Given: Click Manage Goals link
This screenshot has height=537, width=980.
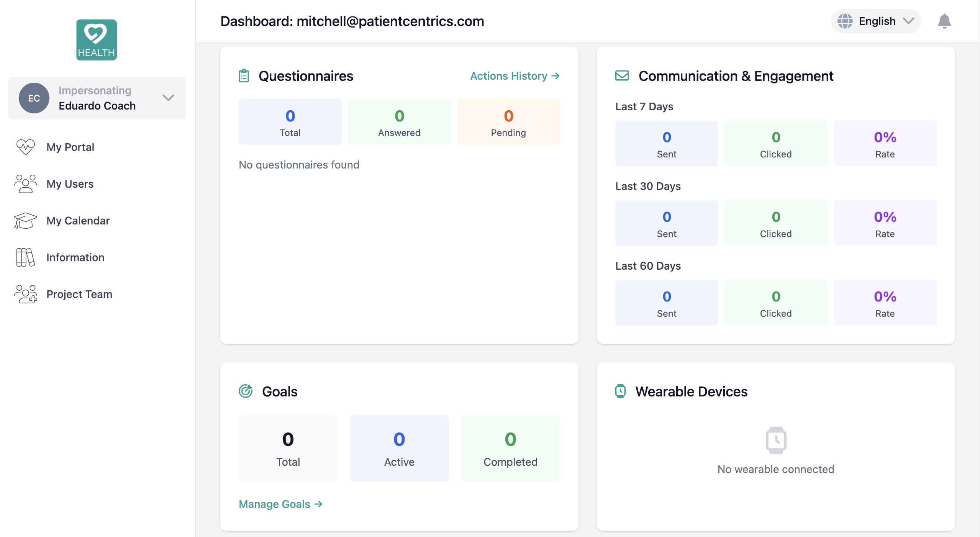Looking at the screenshot, I should pyautogui.click(x=280, y=504).
